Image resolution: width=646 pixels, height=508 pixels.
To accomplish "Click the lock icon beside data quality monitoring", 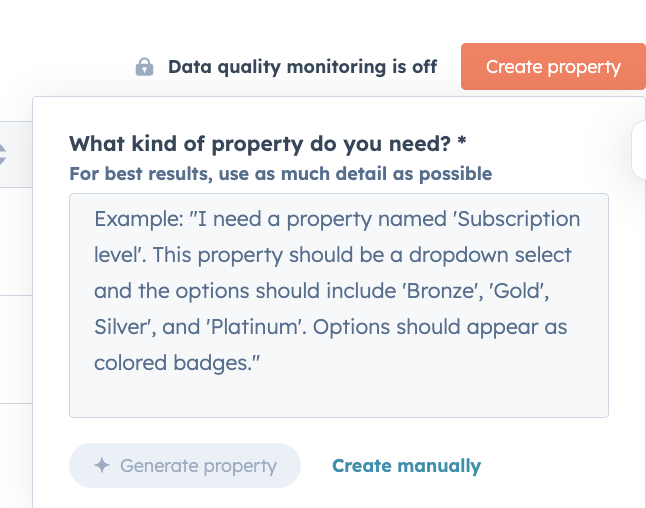I will coord(145,67).
